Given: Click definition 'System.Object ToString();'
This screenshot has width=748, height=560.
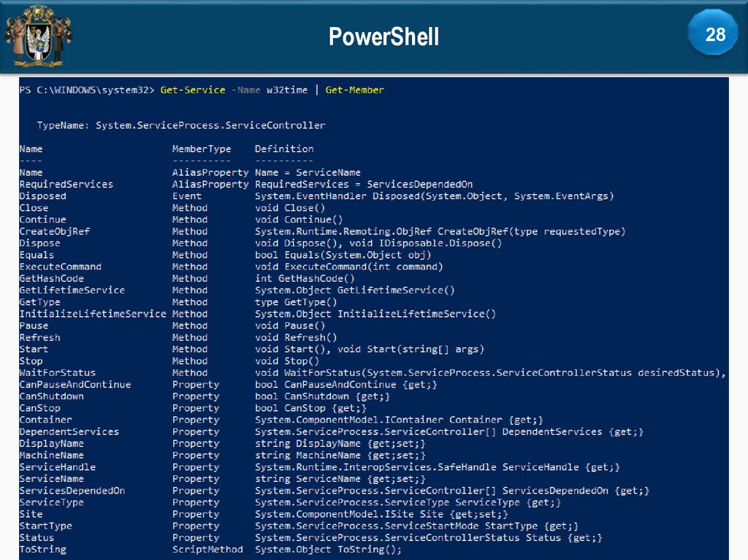Looking at the screenshot, I should point(329,549).
